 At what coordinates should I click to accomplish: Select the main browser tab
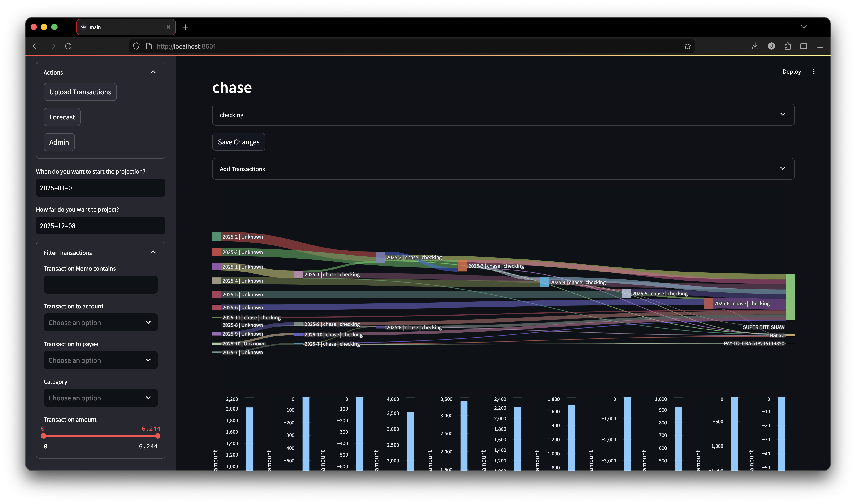[119, 27]
